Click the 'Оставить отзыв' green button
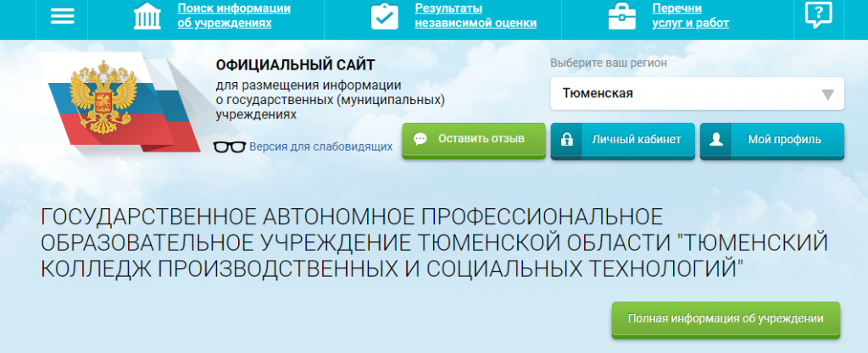This screenshot has height=353, width=868. pos(474,141)
